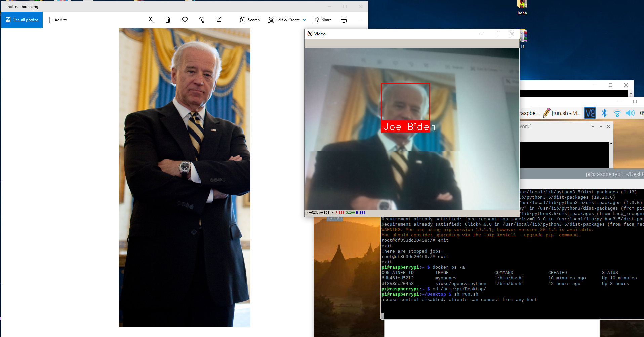Mark the photo as favorite with the heart
The height and width of the screenshot is (337, 644).
(185, 20)
